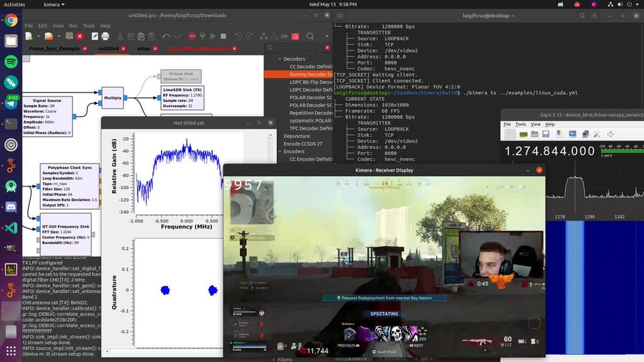Open Tools menu in GNU Radio Companion
Image resolution: width=644 pixels, height=362 pixels.
click(89, 25)
